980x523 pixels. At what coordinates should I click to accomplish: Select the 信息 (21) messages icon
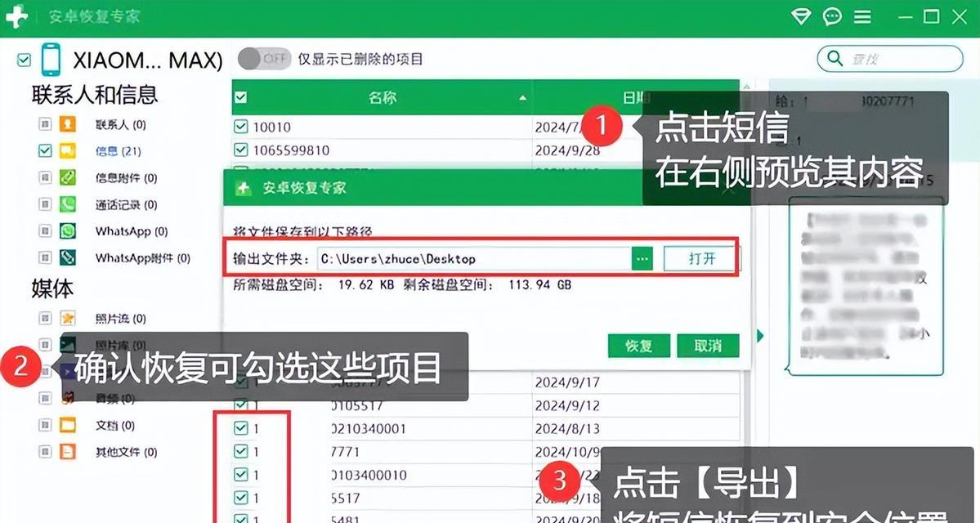pyautogui.click(x=68, y=150)
